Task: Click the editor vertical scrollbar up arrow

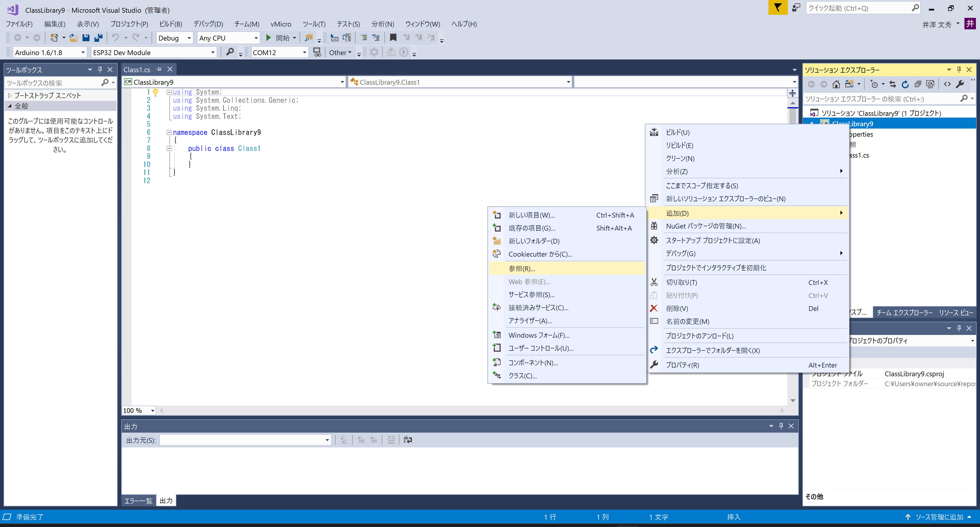Action: click(x=792, y=103)
